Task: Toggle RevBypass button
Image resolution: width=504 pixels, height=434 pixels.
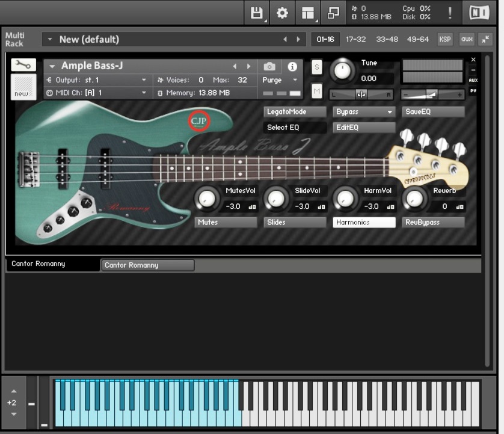Action: click(433, 222)
